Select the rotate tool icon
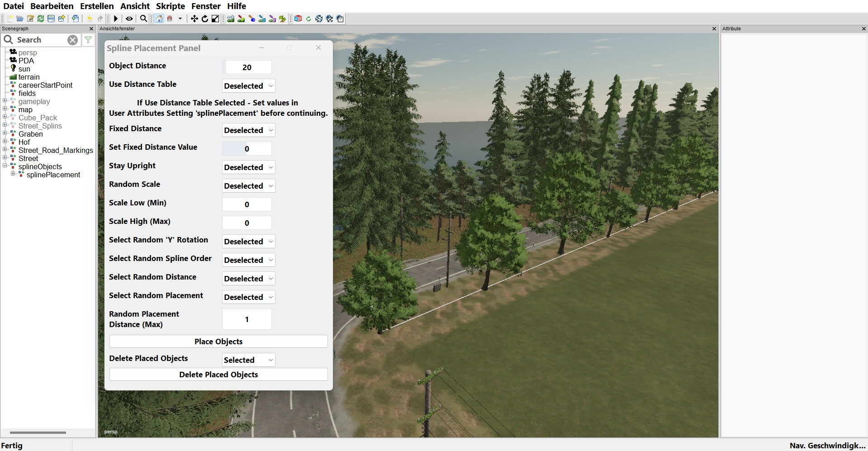 click(205, 19)
